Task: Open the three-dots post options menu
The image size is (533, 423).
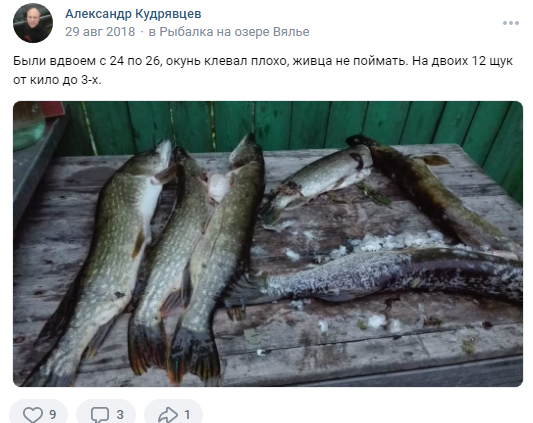Action: tap(511, 23)
